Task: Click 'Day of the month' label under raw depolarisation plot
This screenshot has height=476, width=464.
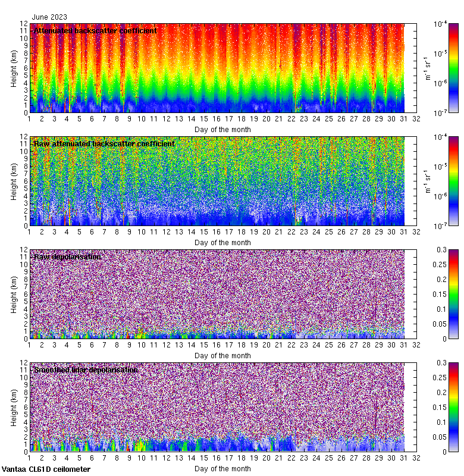Action: click(222, 355)
